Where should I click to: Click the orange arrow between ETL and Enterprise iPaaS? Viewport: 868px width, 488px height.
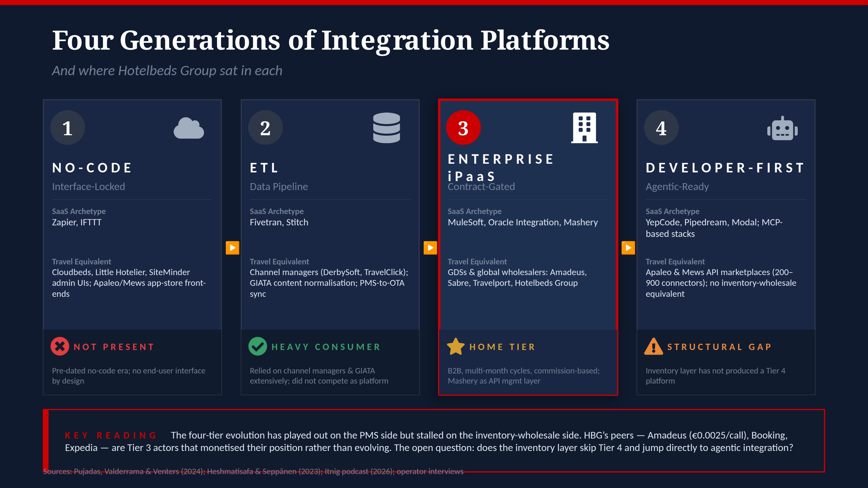(x=430, y=248)
